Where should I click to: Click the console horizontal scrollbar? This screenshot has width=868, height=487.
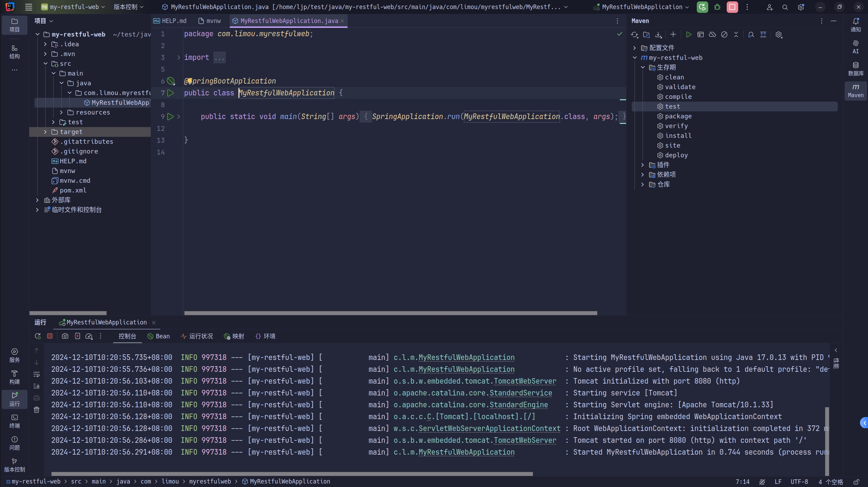292,474
